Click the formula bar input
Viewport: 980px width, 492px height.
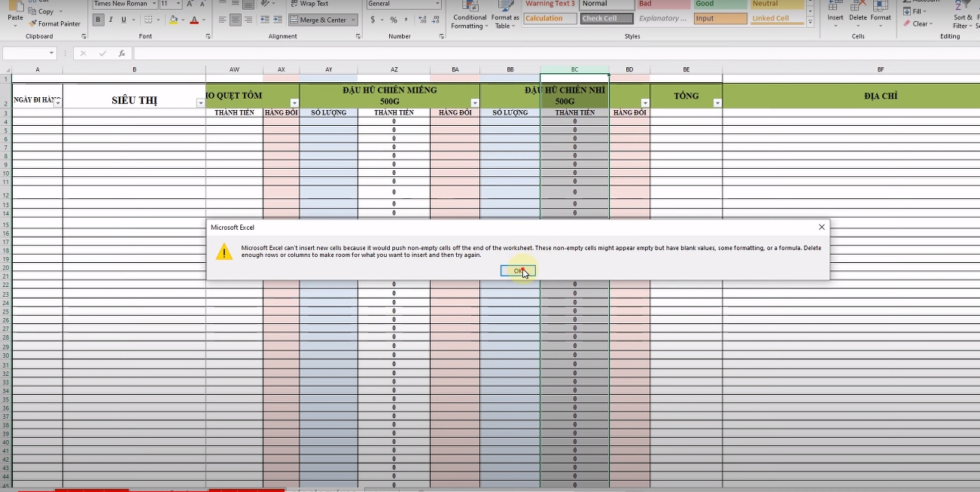coord(556,53)
